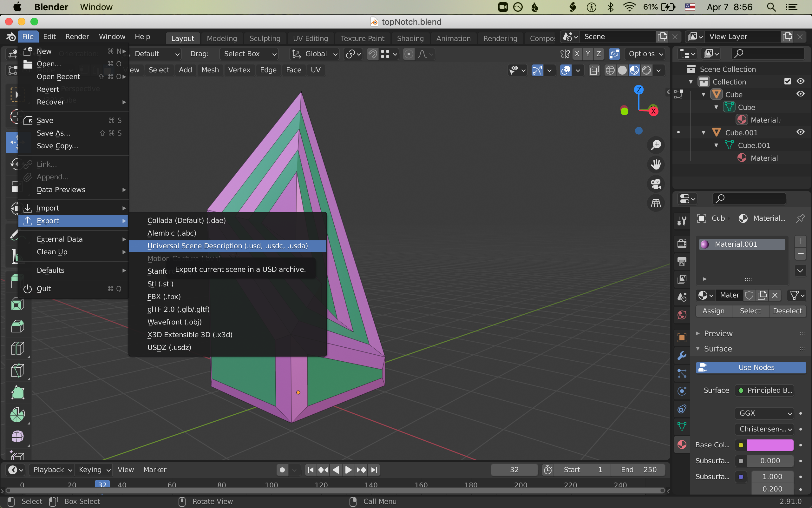Open the Select Box drag dropdown
The height and width of the screenshot is (508, 812).
249,54
